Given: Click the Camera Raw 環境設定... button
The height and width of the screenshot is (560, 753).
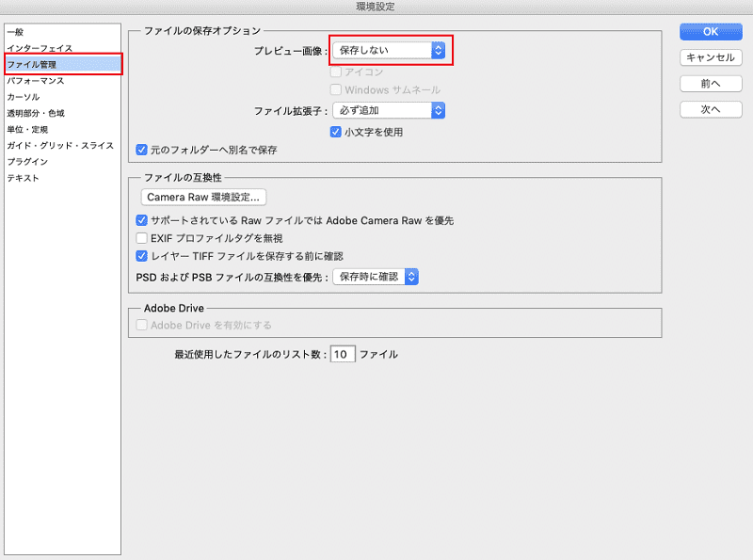Looking at the screenshot, I should [x=203, y=197].
